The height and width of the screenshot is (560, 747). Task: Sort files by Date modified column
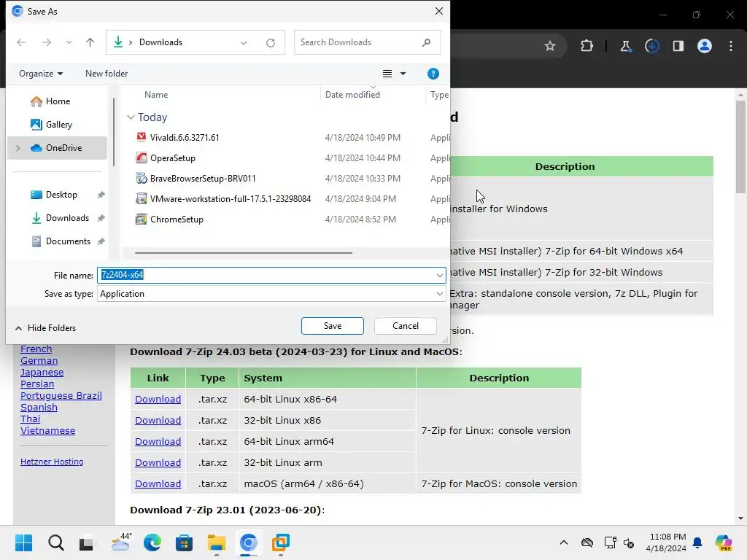[x=352, y=95]
